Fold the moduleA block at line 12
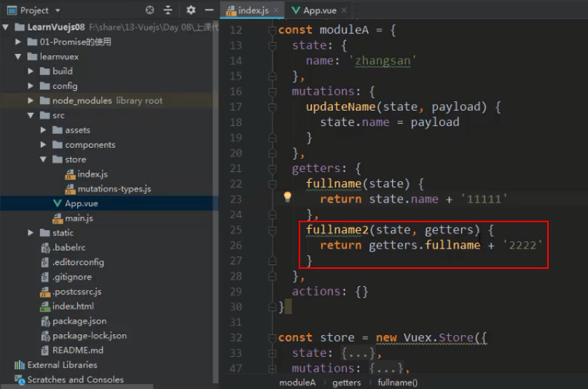Screen dimensions: 588x389 [273, 30]
